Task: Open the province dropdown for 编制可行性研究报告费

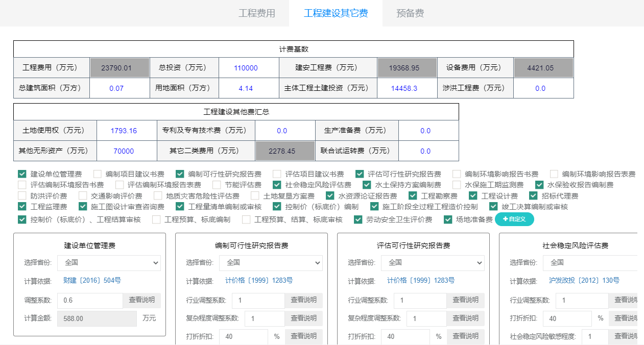Action: click(x=271, y=263)
